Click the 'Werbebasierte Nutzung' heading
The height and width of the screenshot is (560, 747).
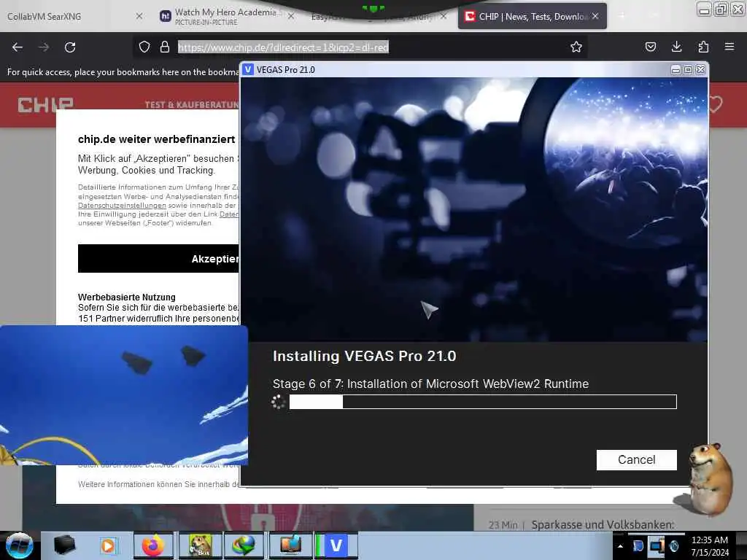(127, 297)
